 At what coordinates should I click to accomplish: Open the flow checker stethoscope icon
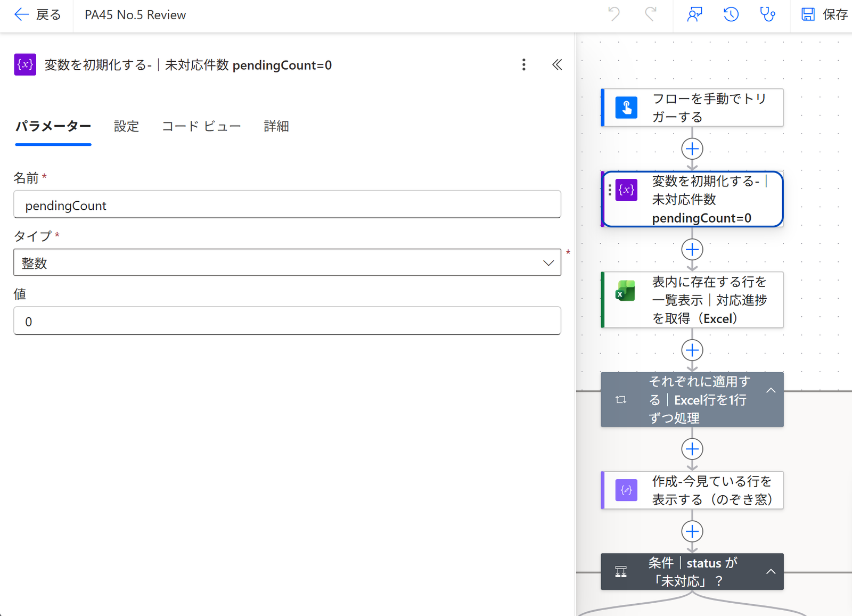(x=767, y=14)
